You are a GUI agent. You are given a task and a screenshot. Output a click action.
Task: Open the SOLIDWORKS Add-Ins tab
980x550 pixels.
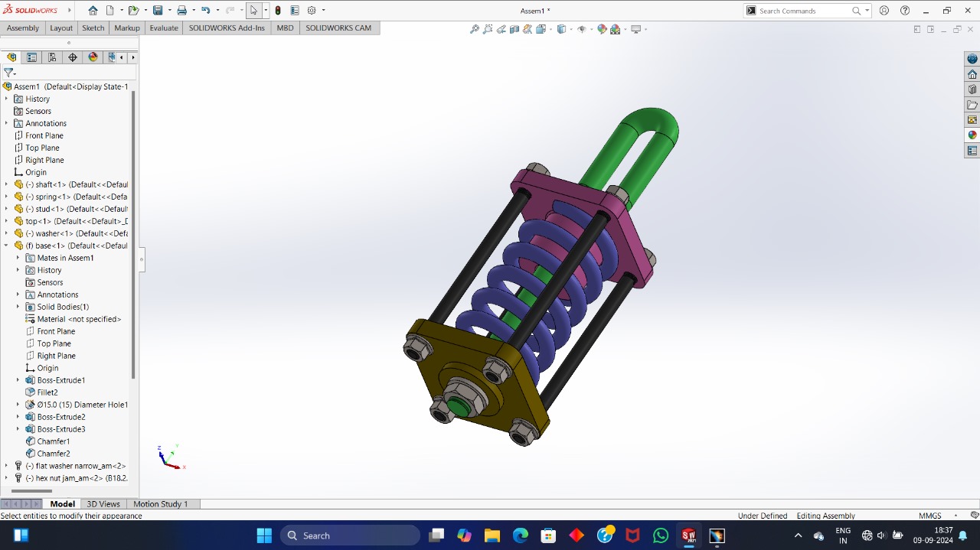227,28
